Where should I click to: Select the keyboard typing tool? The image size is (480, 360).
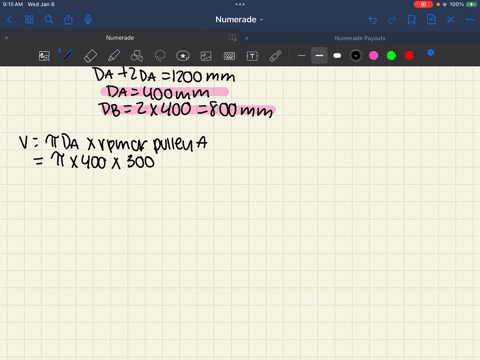click(229, 56)
